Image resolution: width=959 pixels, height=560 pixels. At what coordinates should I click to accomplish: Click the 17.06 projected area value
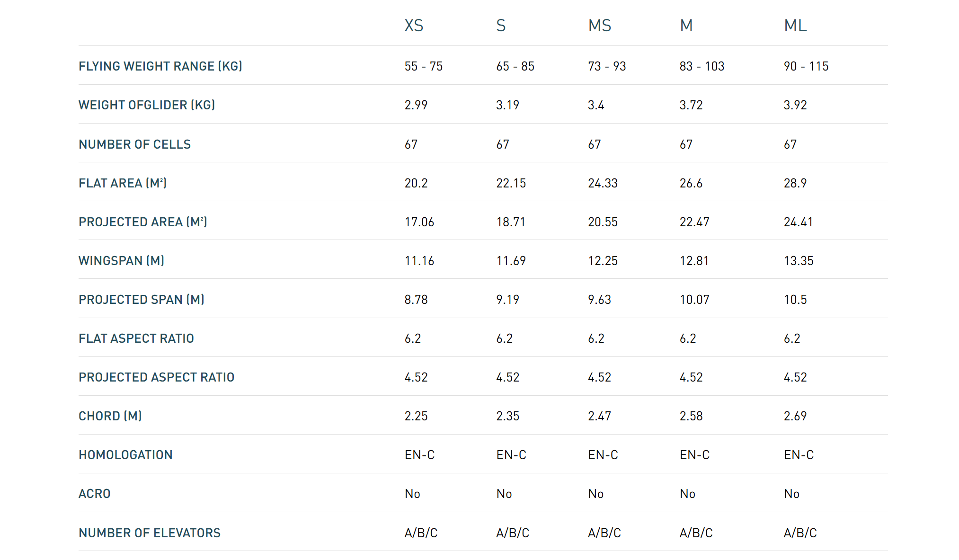pyautogui.click(x=419, y=222)
